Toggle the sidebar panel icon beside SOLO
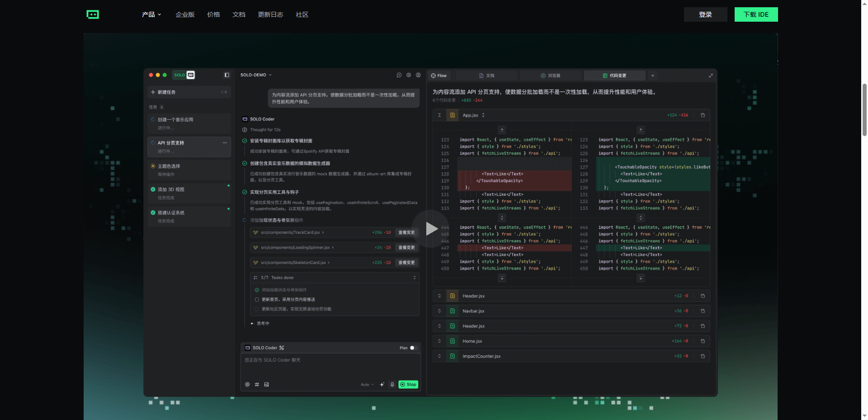The image size is (868, 420). (227, 75)
